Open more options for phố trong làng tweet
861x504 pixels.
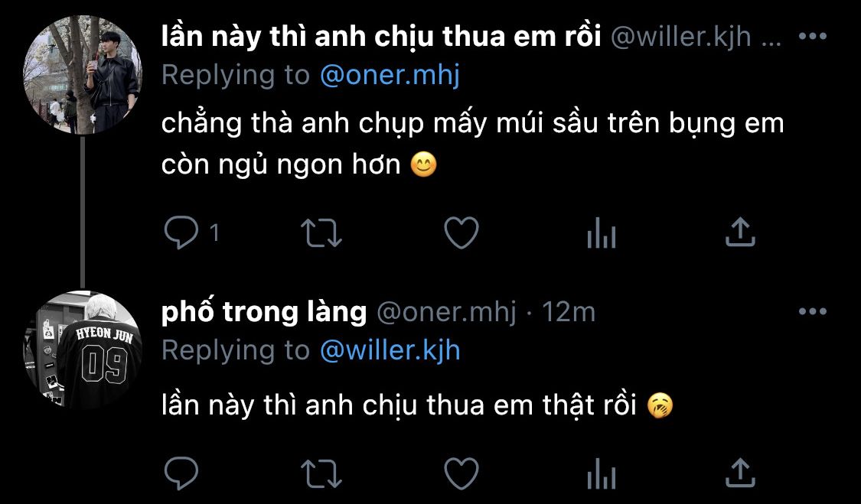(x=813, y=311)
